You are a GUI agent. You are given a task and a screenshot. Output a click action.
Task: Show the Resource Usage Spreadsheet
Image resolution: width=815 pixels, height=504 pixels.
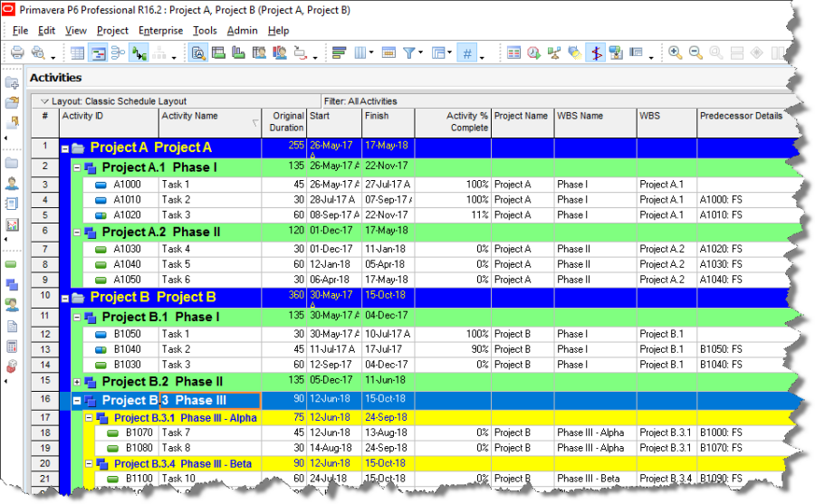[x=259, y=52]
